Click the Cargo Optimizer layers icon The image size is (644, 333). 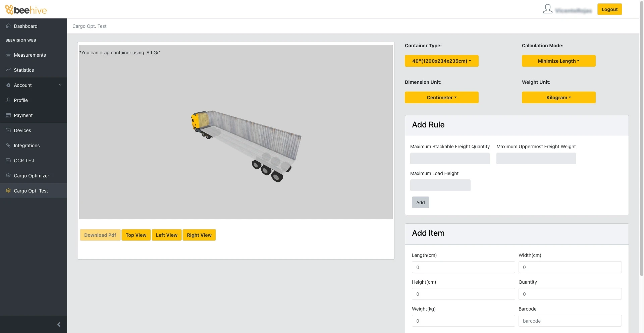[x=8, y=176]
